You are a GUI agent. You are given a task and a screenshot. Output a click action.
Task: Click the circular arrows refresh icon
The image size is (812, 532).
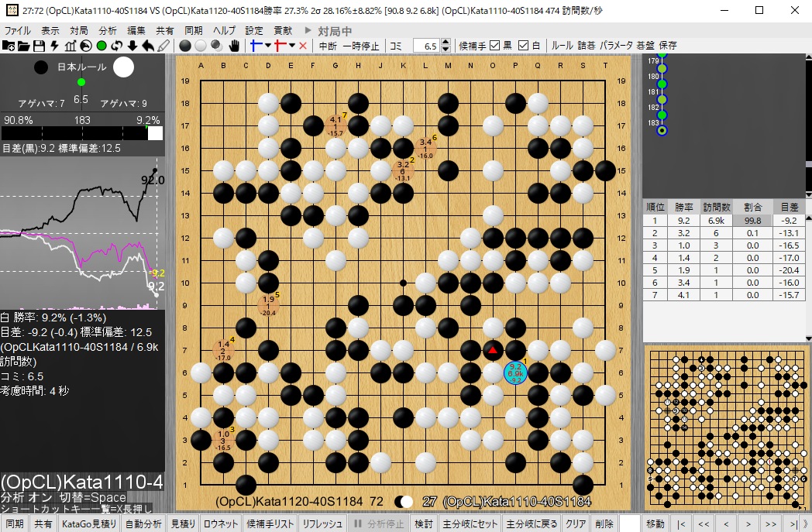tap(117, 46)
